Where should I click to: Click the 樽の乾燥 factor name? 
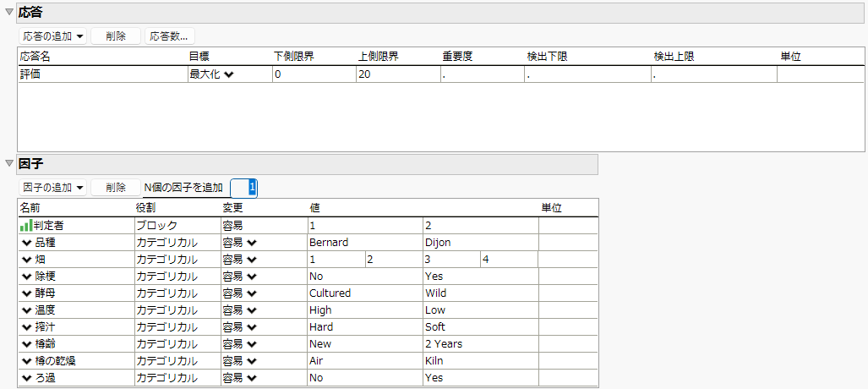(55, 361)
